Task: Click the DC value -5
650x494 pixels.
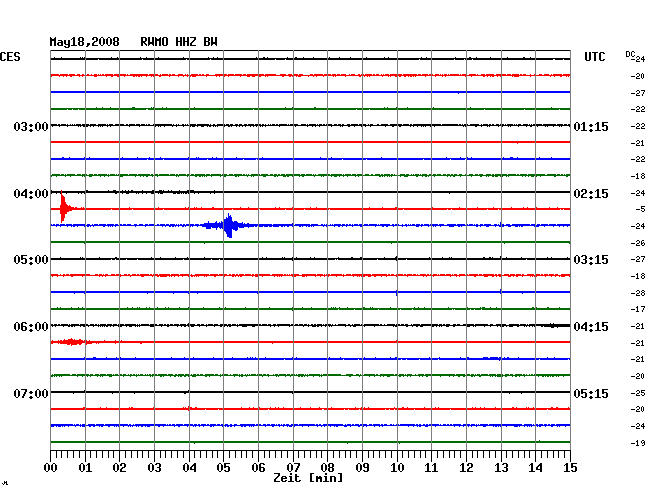Action: click(640, 209)
